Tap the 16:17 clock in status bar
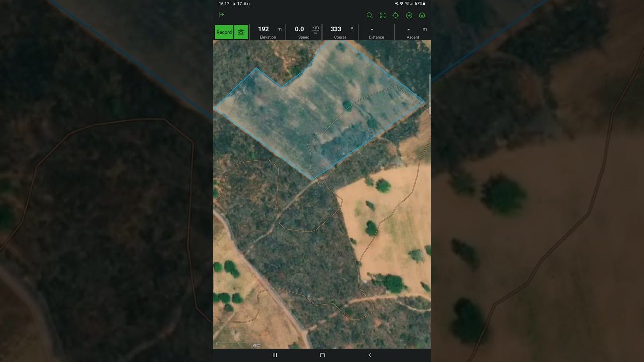The image size is (644, 362). tap(224, 4)
